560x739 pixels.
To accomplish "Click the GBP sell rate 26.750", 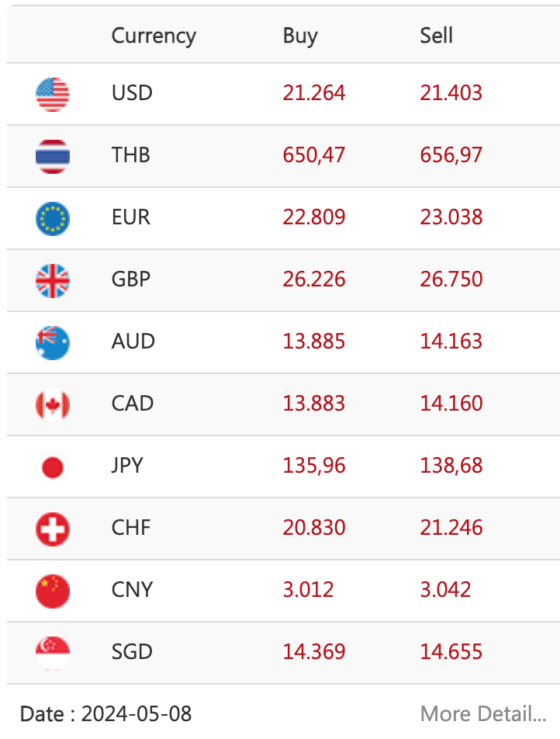I will (x=451, y=279).
